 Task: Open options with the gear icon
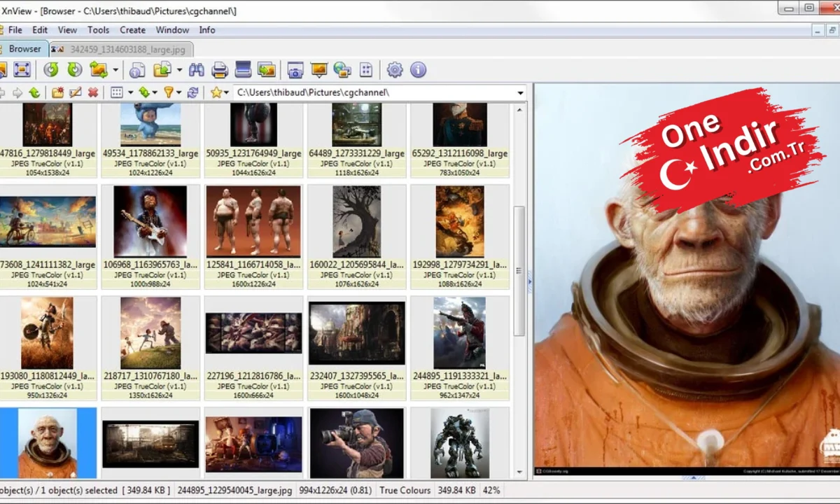point(395,69)
